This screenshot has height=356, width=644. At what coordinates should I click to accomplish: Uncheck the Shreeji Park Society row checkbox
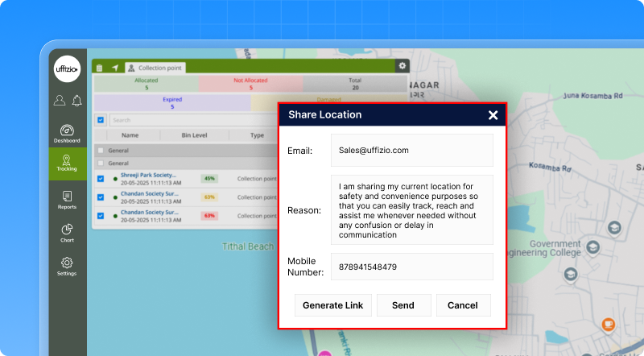tap(101, 179)
